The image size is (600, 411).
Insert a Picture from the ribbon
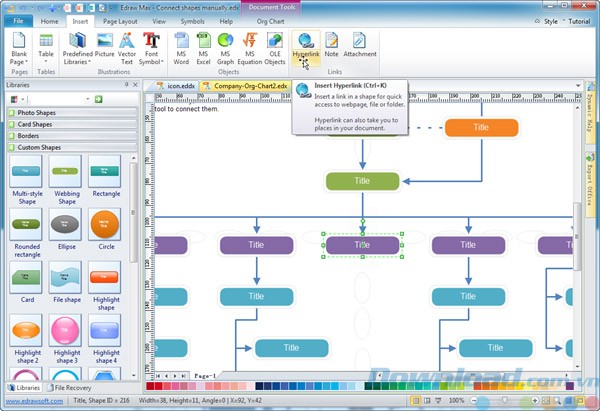(x=104, y=47)
